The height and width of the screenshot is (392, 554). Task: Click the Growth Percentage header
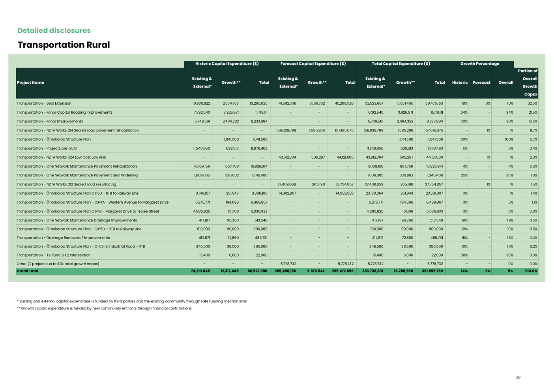coord(480,64)
